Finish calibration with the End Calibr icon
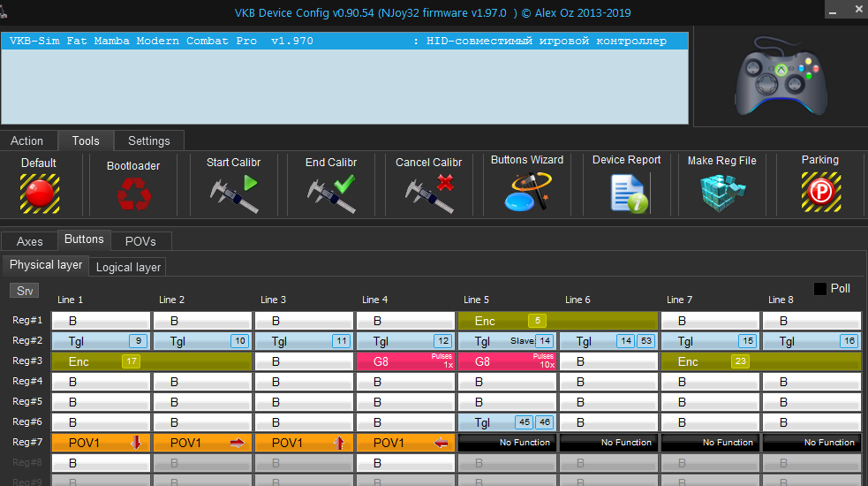This screenshot has width=868, height=486. click(x=331, y=194)
